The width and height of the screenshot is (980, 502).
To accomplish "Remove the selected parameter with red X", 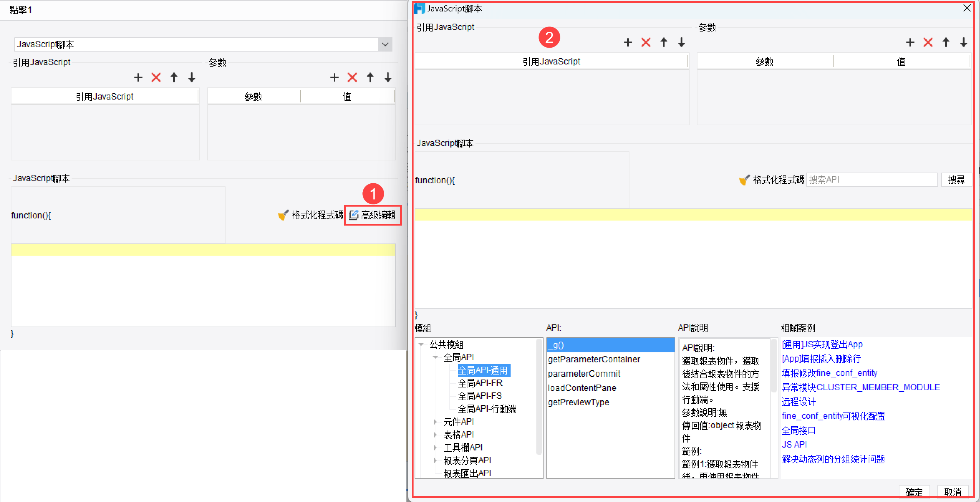I will (928, 43).
